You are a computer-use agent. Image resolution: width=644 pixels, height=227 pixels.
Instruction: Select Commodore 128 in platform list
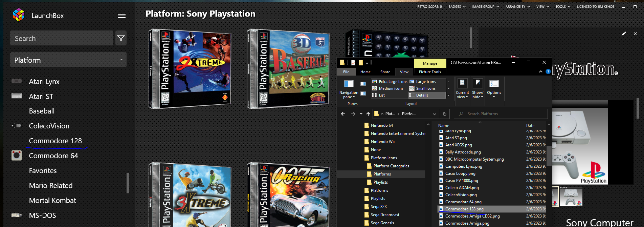[x=55, y=141]
